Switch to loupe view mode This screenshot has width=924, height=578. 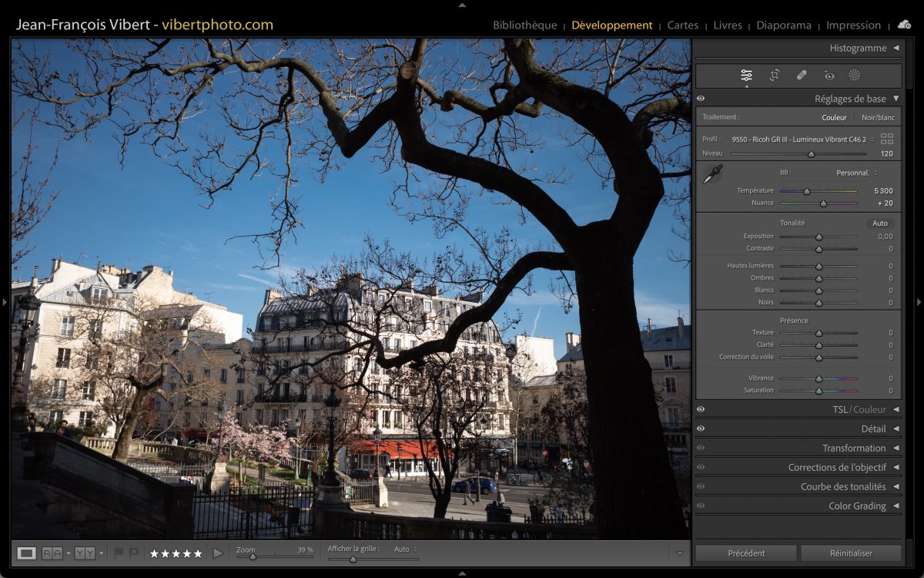coord(27,553)
